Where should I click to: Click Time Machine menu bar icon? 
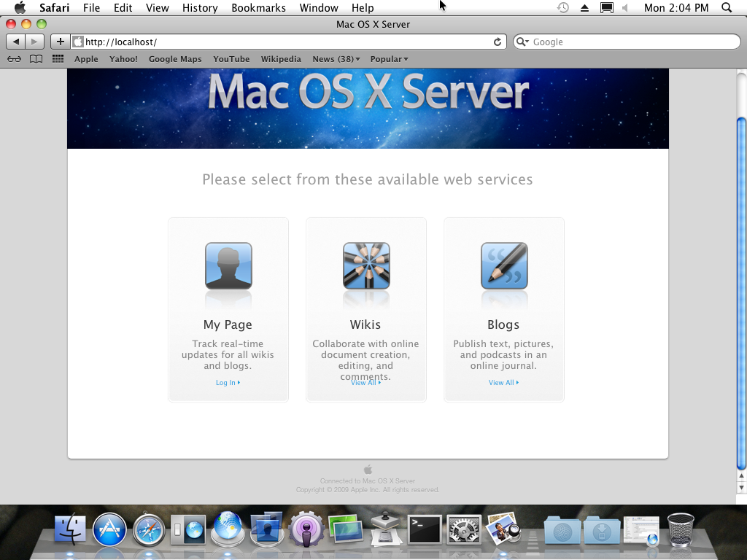pos(563,7)
